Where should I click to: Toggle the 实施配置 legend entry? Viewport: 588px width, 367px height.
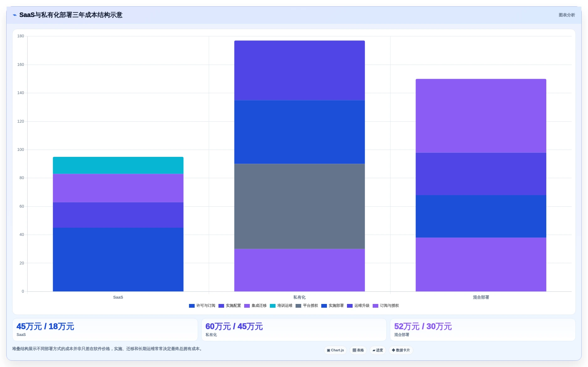(229, 306)
